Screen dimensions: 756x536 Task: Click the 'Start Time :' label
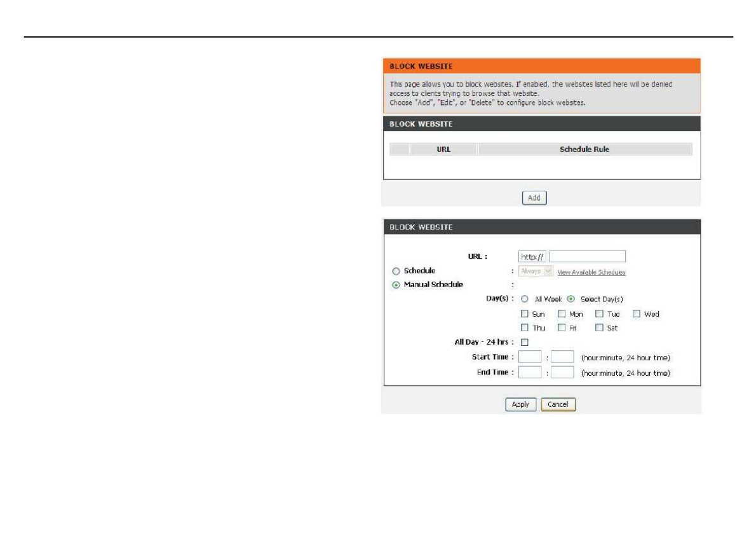(493, 357)
